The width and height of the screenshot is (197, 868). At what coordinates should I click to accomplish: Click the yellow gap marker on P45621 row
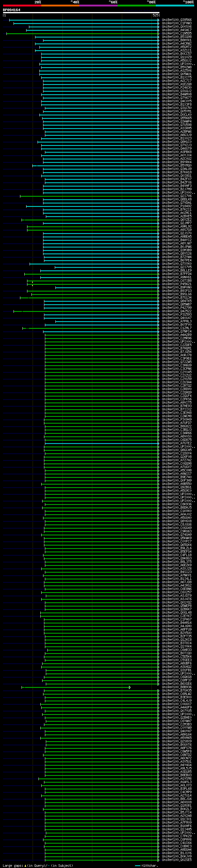click(33, 285)
